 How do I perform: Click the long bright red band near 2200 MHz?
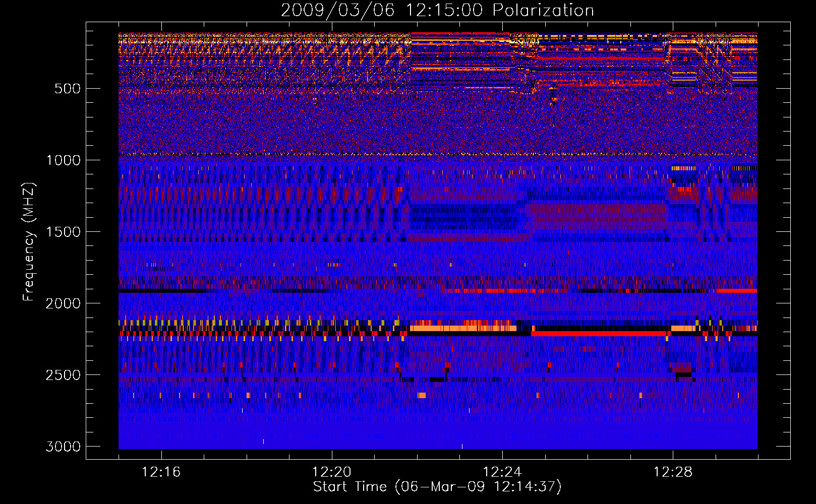(599, 334)
